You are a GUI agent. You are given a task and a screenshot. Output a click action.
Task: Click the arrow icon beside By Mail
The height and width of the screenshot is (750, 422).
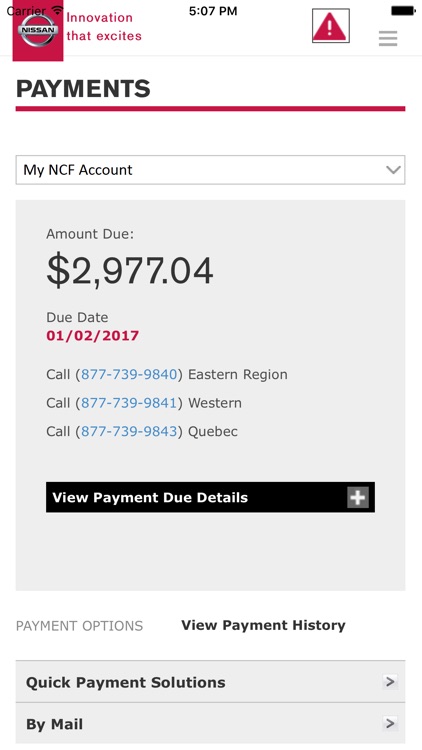390,723
